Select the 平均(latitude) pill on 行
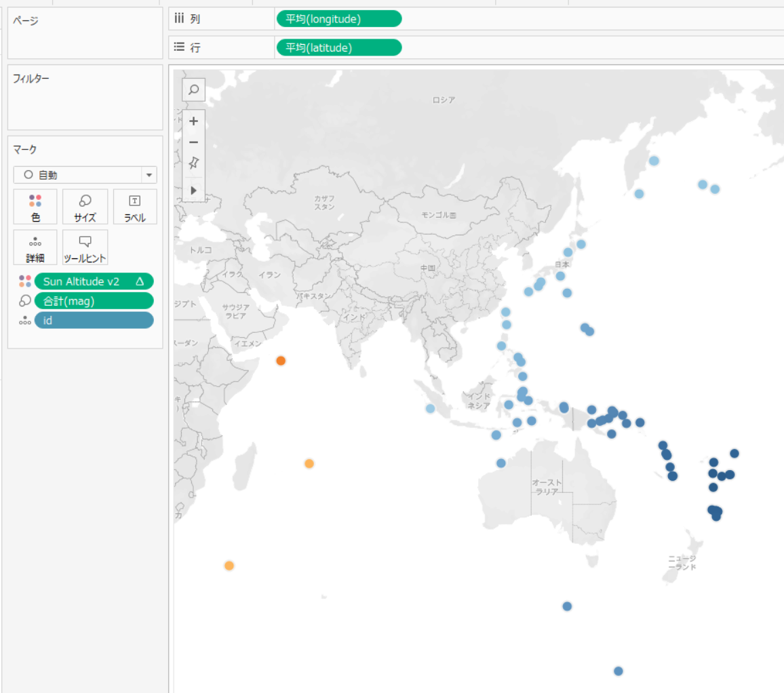Screen dimensions: 784x693 click(338, 47)
